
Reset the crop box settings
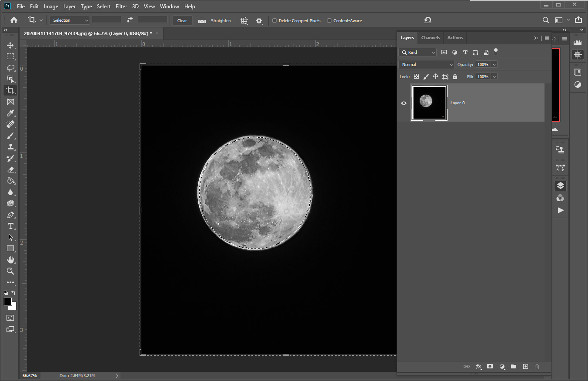click(428, 20)
